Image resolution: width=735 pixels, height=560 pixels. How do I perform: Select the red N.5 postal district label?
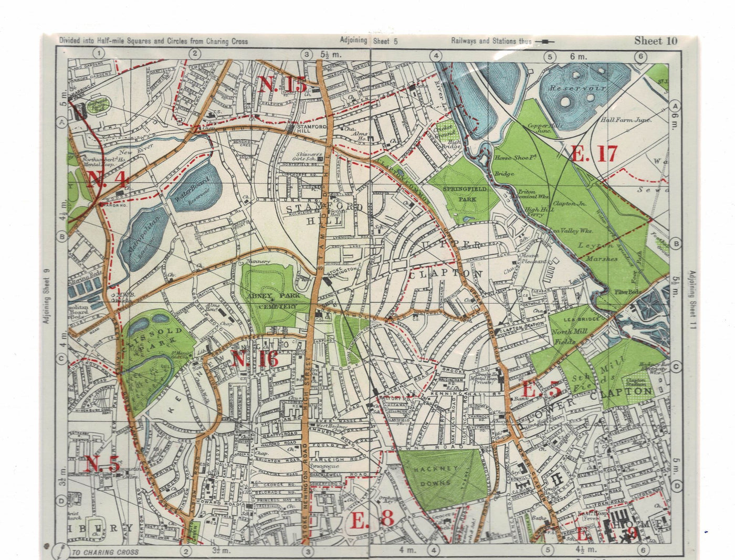(102, 464)
